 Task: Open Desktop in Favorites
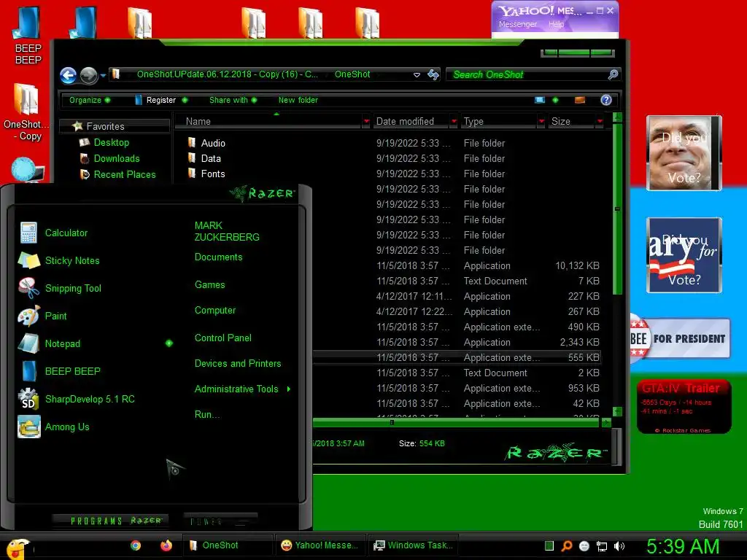coord(111,142)
